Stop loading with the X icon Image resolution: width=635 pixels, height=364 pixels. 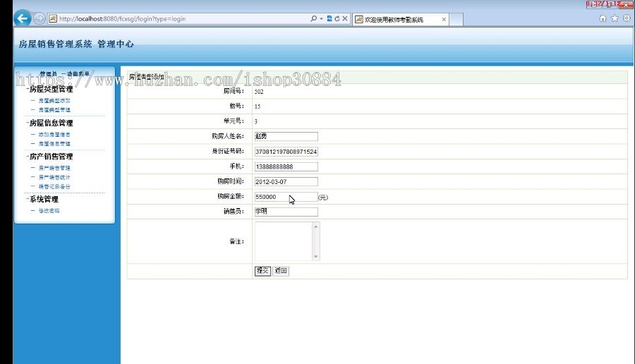pyautogui.click(x=345, y=18)
